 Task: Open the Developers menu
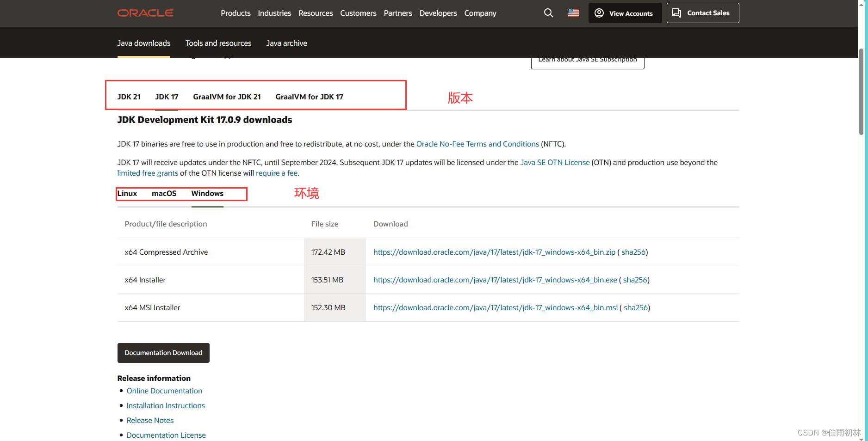[x=438, y=13]
